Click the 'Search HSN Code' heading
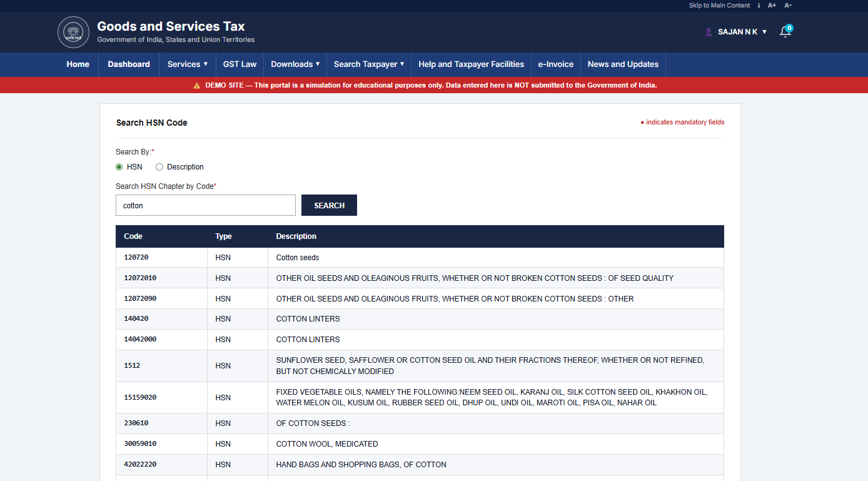The image size is (868, 481). pyautogui.click(x=152, y=123)
